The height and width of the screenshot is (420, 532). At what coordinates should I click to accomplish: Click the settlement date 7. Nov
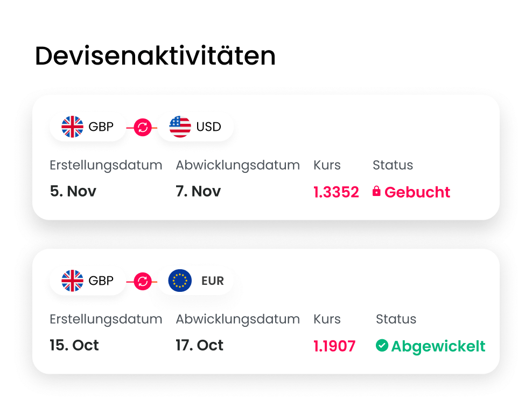click(198, 191)
